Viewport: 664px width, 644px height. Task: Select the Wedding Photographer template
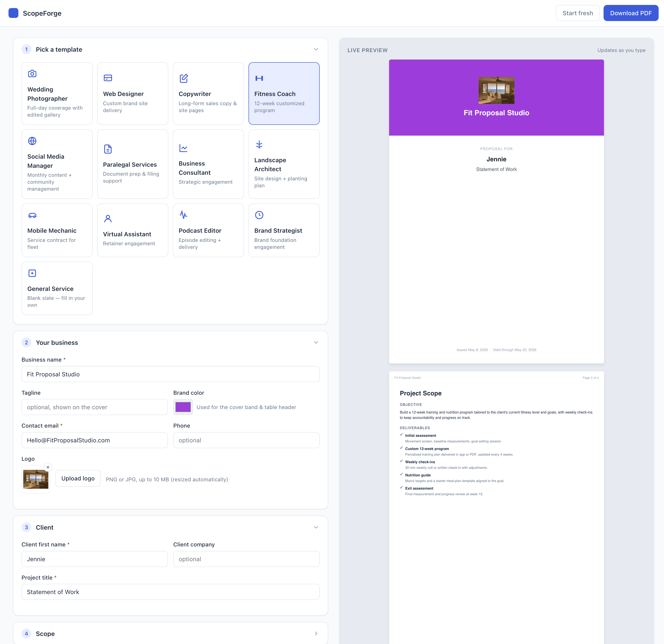[x=57, y=94]
